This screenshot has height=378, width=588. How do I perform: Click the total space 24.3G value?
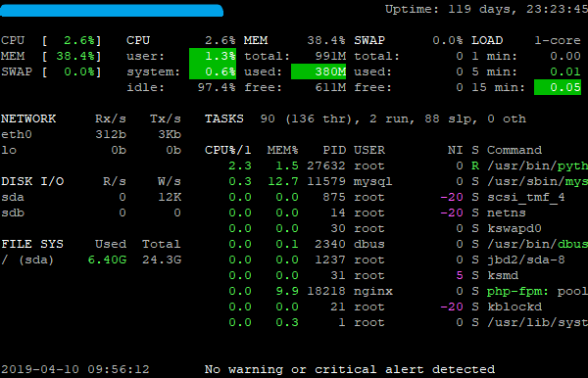(162, 260)
